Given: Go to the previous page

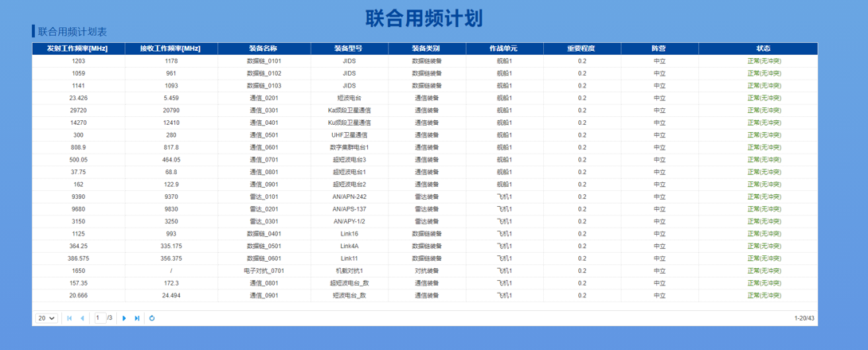Looking at the screenshot, I should point(82,318).
